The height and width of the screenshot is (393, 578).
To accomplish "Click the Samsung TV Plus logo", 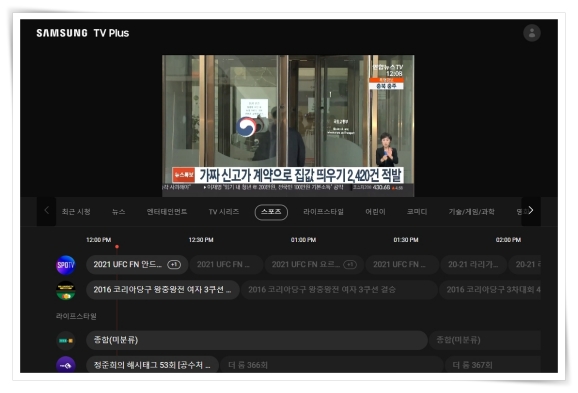I will tap(83, 33).
